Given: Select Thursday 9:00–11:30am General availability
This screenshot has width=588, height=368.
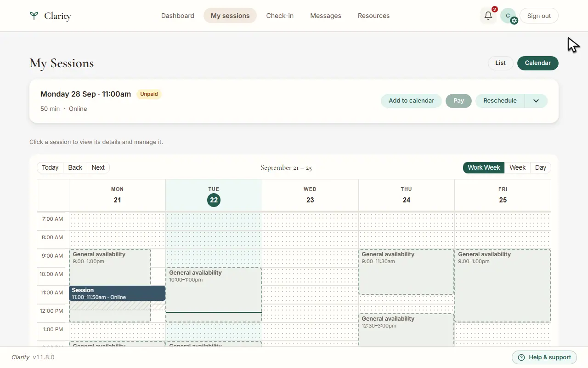Looking at the screenshot, I should coord(406,272).
